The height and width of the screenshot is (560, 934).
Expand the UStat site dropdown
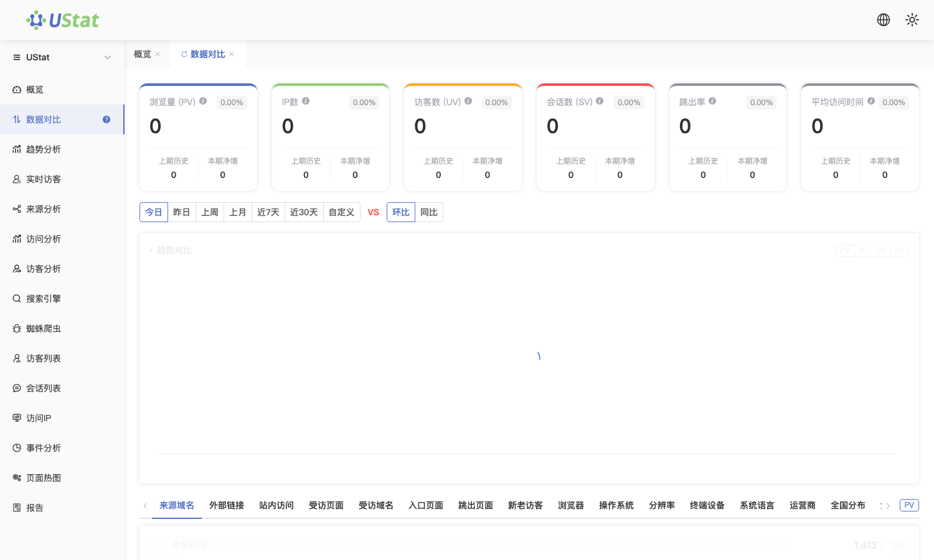click(x=62, y=57)
